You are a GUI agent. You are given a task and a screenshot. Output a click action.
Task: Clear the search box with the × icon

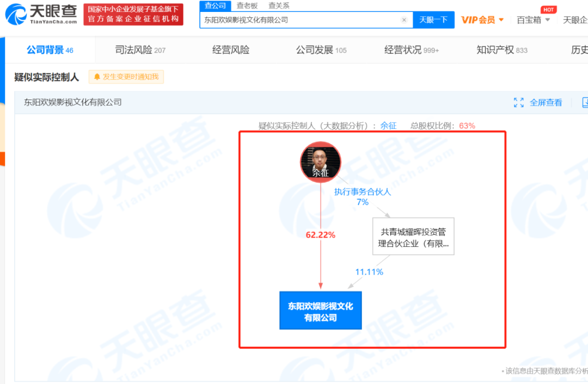(x=404, y=20)
